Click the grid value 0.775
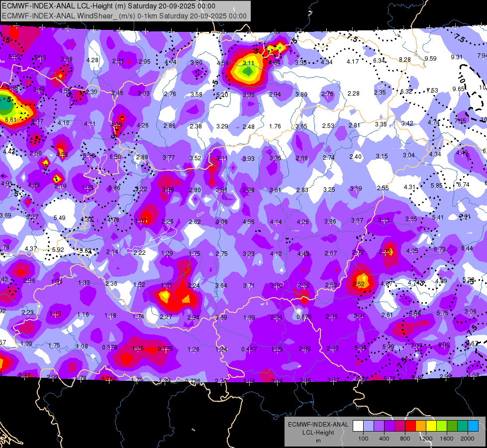The width and height of the screenshot is (487, 448). (x=165, y=349)
